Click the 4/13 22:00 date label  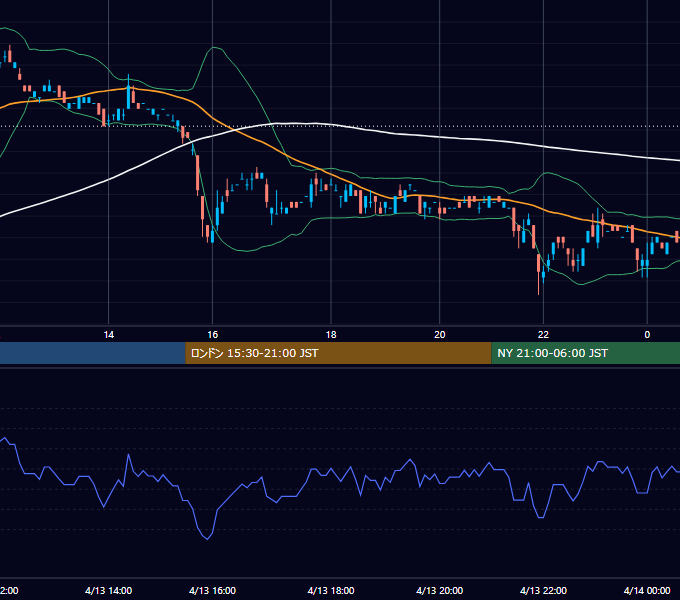click(x=543, y=590)
